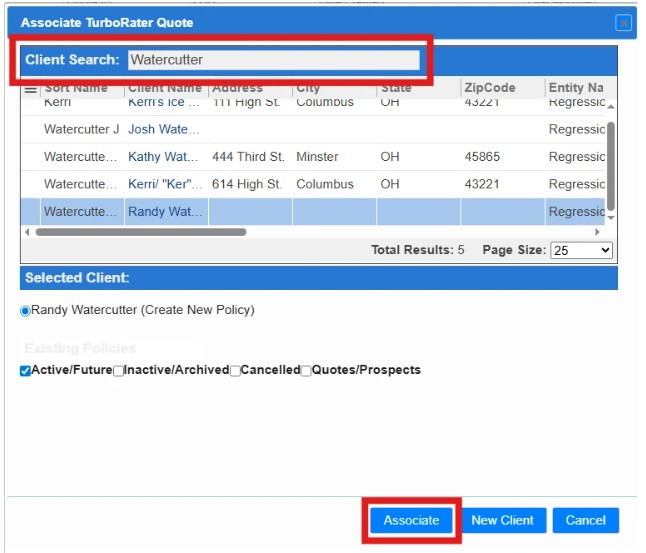Open the Kathy Wat... client link
The width and height of the screenshot is (646, 553).
(163, 157)
